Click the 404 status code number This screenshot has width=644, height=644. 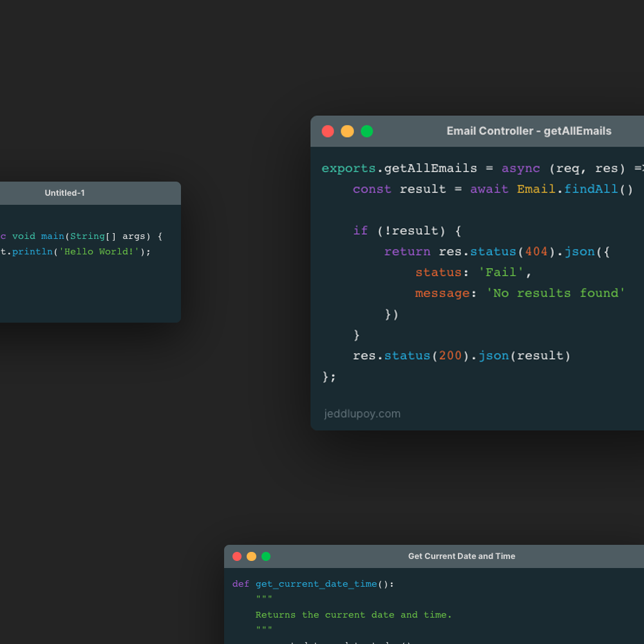pyautogui.click(x=536, y=252)
